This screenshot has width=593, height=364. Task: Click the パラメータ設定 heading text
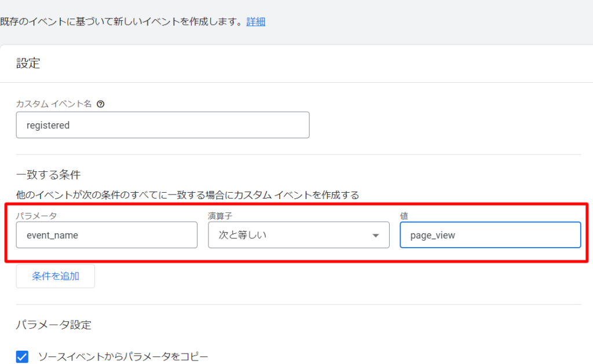click(54, 325)
